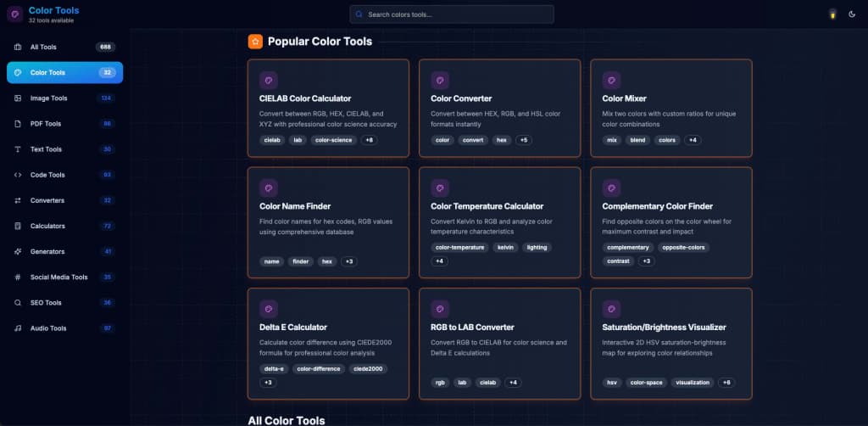
Task: Click the Converters arrows icon
Action: [18, 200]
